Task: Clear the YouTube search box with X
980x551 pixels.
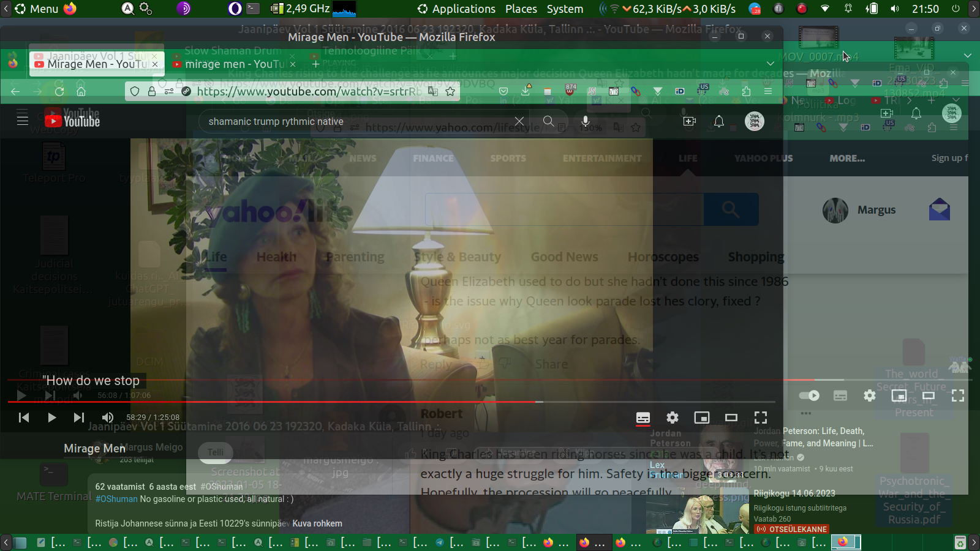Action: pyautogui.click(x=519, y=121)
